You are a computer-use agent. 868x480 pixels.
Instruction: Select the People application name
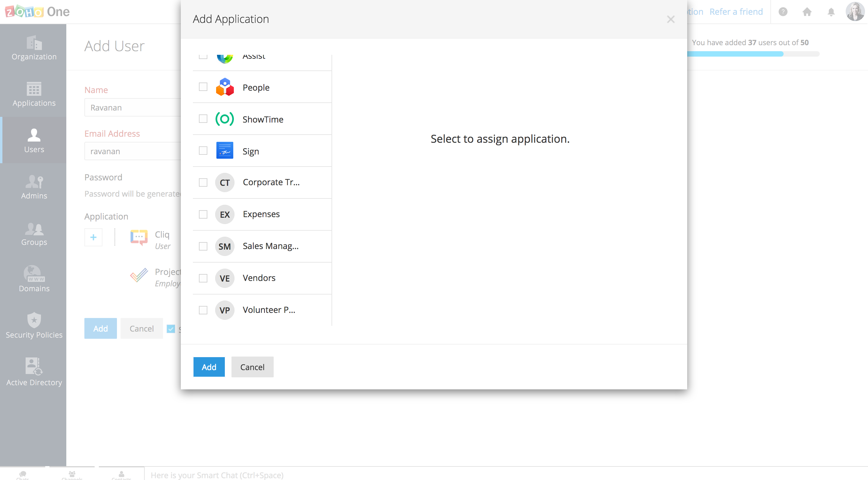pos(256,88)
